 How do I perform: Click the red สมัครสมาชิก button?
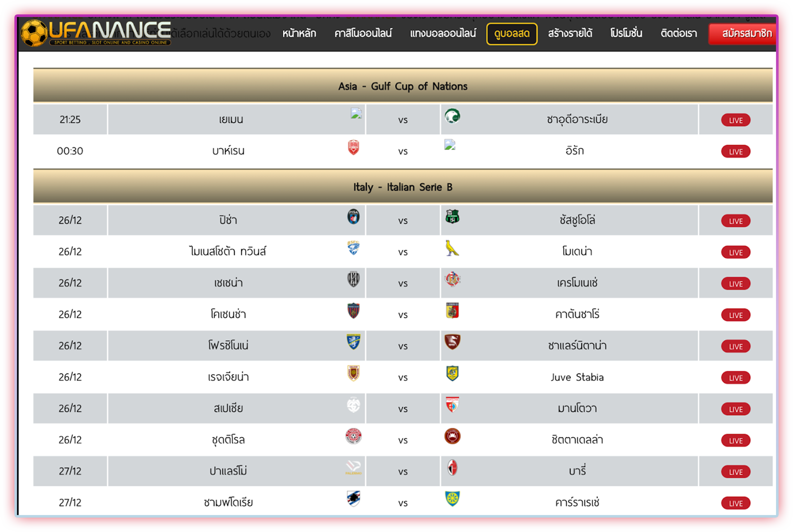(745, 34)
